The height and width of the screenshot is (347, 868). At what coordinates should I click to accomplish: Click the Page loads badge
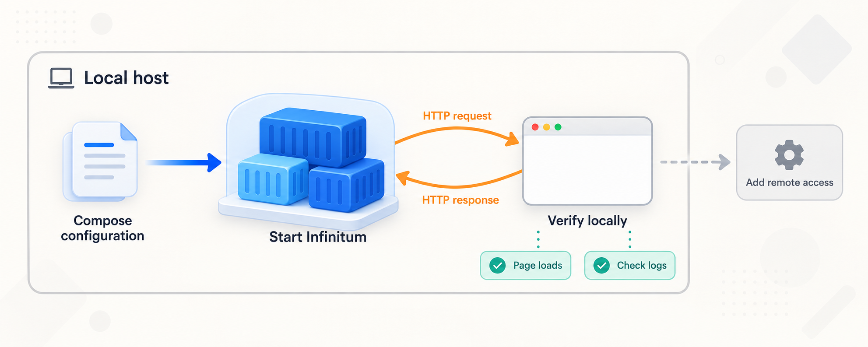click(x=526, y=265)
